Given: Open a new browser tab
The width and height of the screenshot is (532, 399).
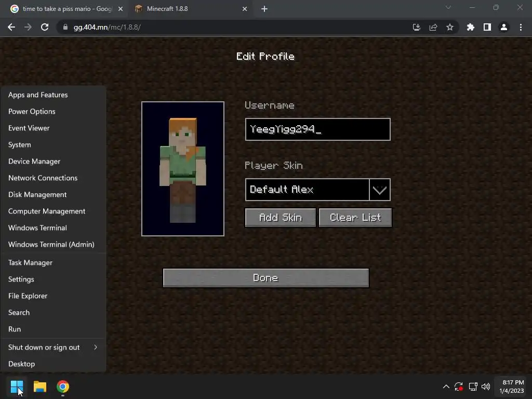Looking at the screenshot, I should tap(264, 9).
